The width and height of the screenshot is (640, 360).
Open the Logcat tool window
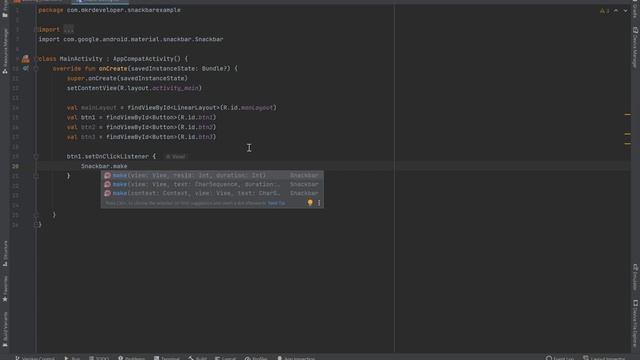pyautogui.click(x=225, y=358)
